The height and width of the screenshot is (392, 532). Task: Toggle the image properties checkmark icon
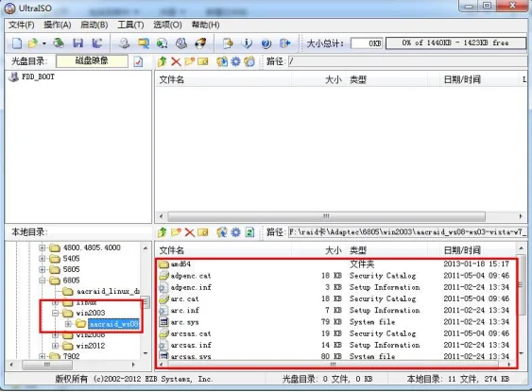pyautogui.click(x=138, y=61)
